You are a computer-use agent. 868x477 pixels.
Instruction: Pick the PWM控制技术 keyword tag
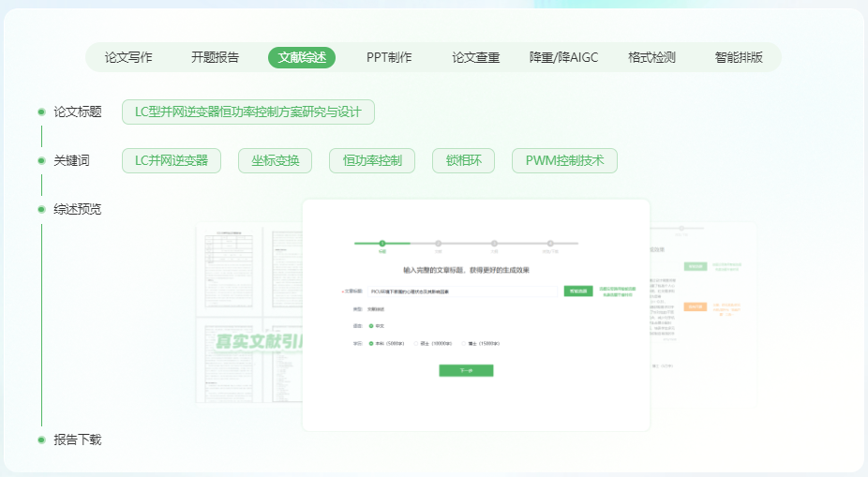point(564,160)
